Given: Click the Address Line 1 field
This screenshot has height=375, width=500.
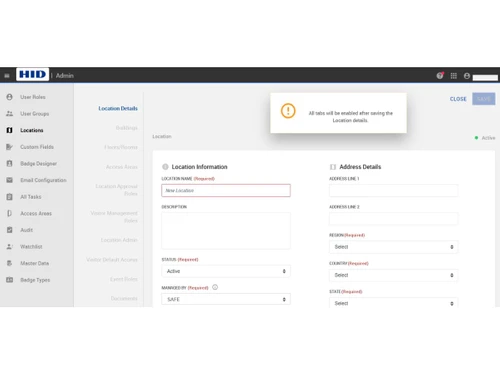Looking at the screenshot, I should 394,190.
